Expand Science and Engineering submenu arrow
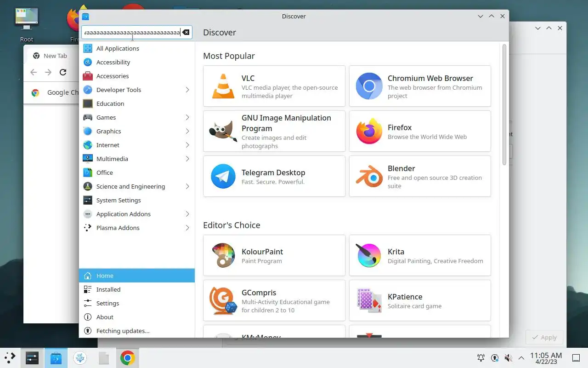The width and height of the screenshot is (588, 368). [x=187, y=186]
